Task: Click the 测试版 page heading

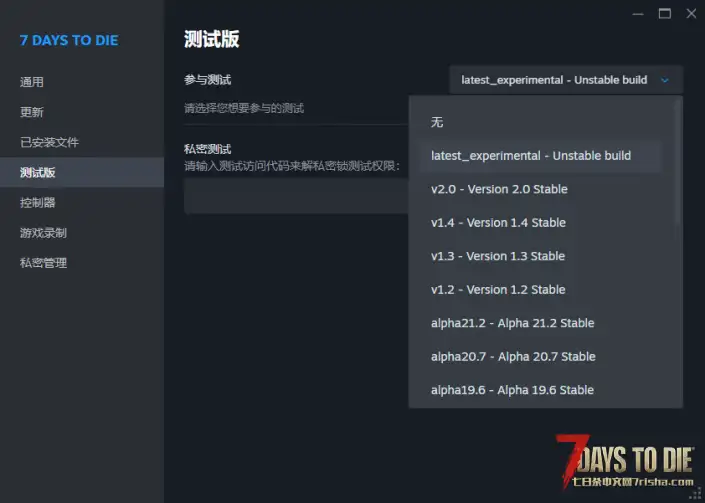Action: [212, 39]
